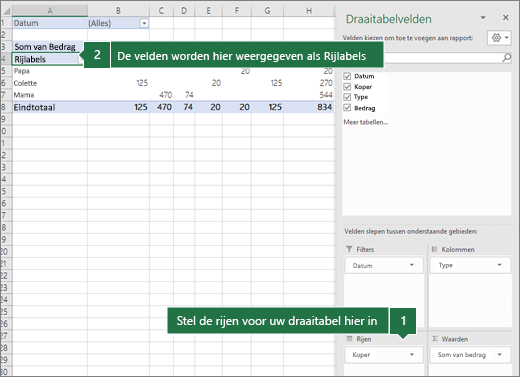Click the search magnifier icon in fields pane
520x377 pixels.
pyautogui.click(x=506, y=58)
